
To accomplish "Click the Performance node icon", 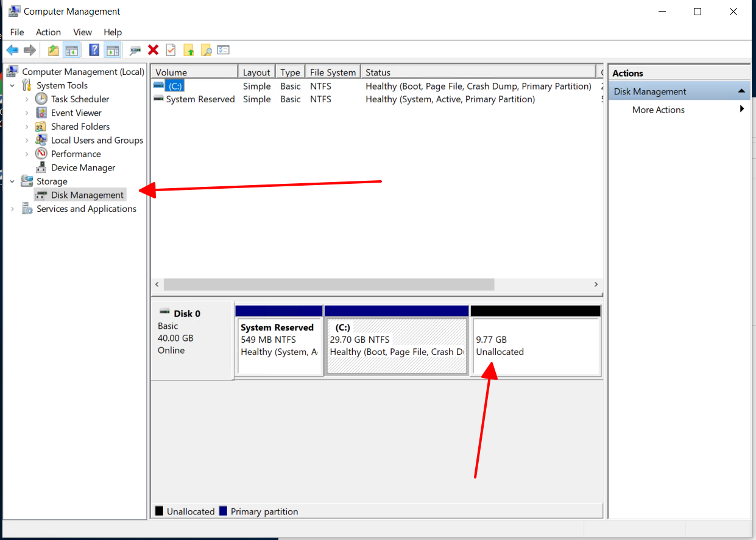I will tap(41, 154).
